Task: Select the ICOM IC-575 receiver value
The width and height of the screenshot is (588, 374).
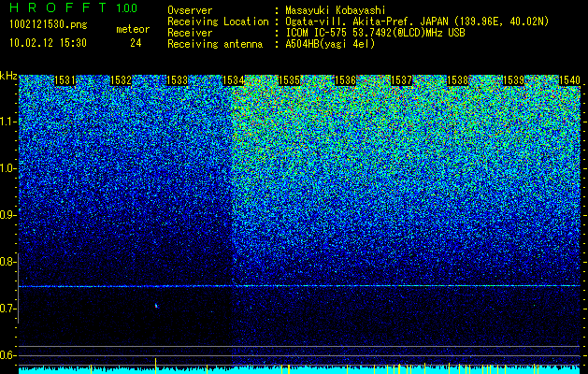Action: (375, 33)
